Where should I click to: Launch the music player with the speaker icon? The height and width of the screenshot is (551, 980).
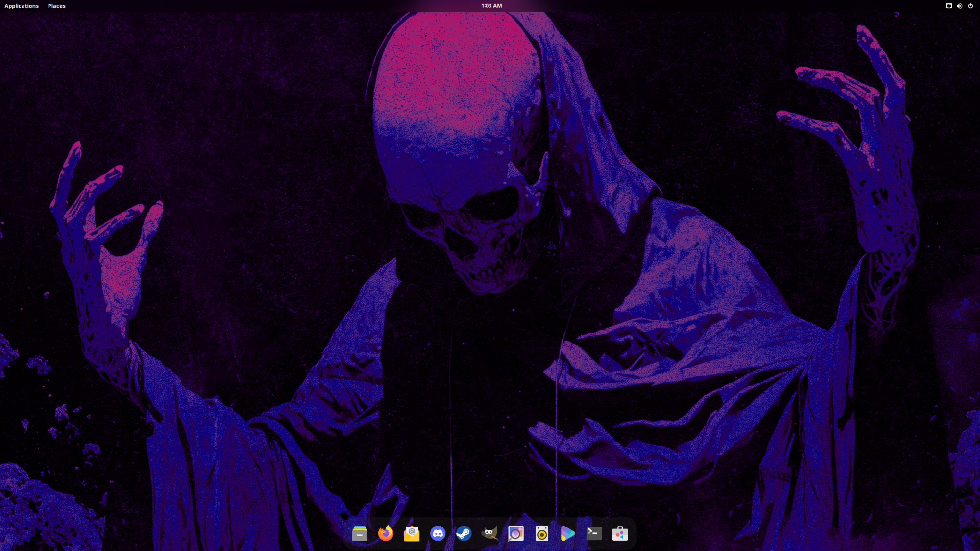pyautogui.click(x=541, y=533)
